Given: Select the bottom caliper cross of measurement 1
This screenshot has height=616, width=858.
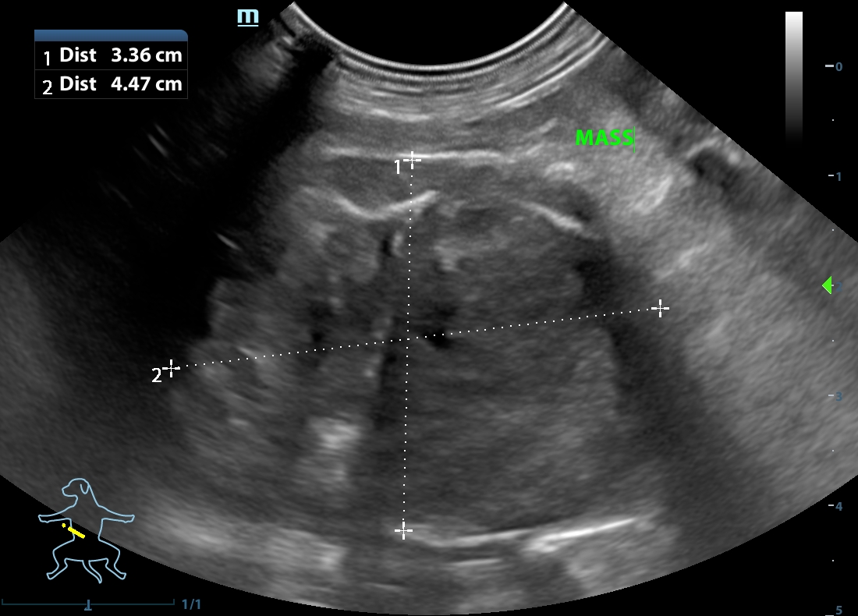Looking at the screenshot, I should point(403,531).
